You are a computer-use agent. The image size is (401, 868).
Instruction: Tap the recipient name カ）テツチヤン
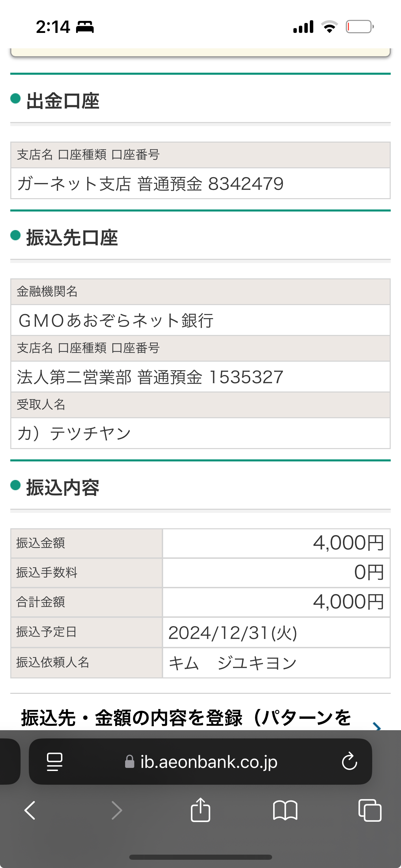pyautogui.click(x=74, y=433)
